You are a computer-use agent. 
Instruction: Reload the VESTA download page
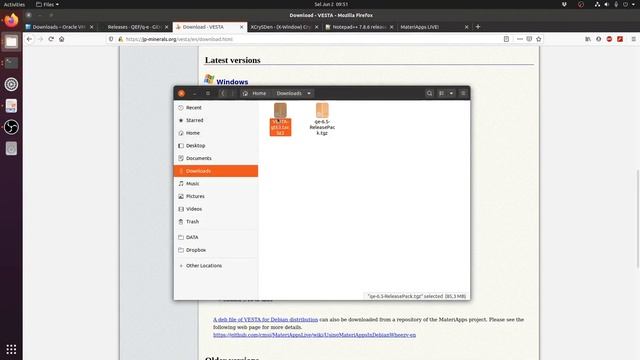[51, 39]
